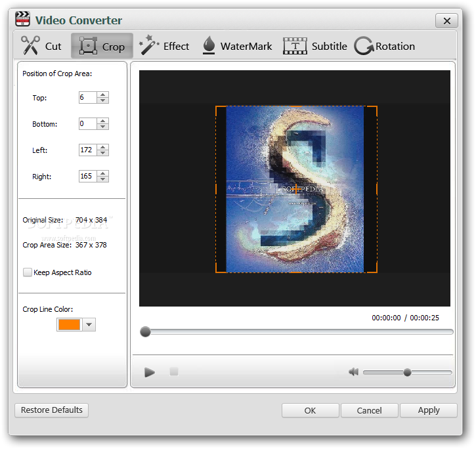476x449 pixels.
Task: Click the Apply button
Action: pyautogui.click(x=429, y=410)
